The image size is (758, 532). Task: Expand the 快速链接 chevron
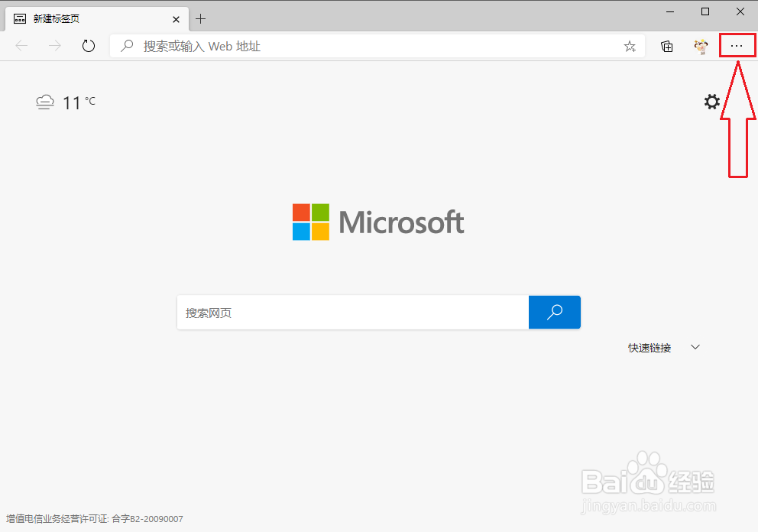click(x=695, y=347)
